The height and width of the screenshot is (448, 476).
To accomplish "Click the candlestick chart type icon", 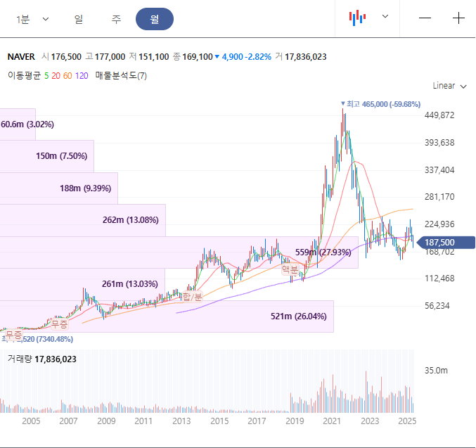I will (x=357, y=18).
